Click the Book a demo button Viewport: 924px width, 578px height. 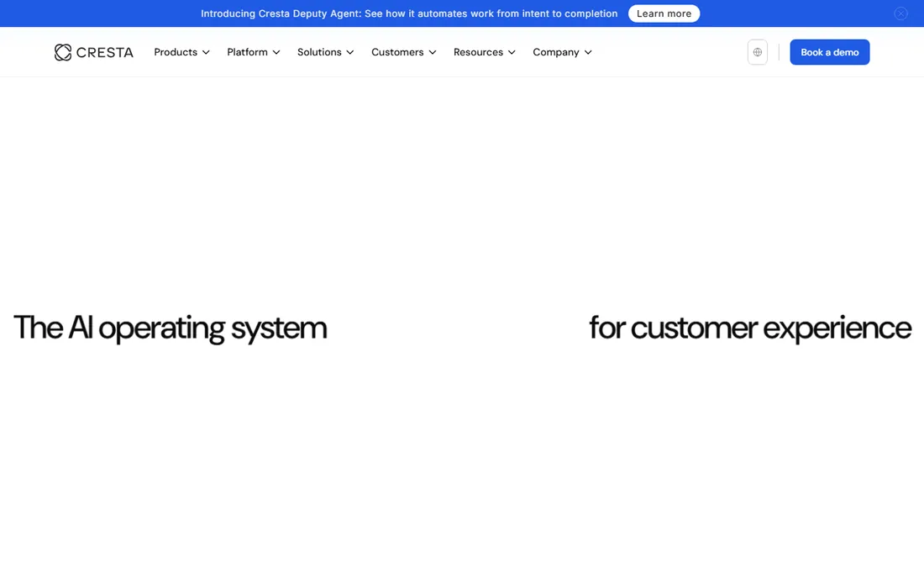coord(829,52)
